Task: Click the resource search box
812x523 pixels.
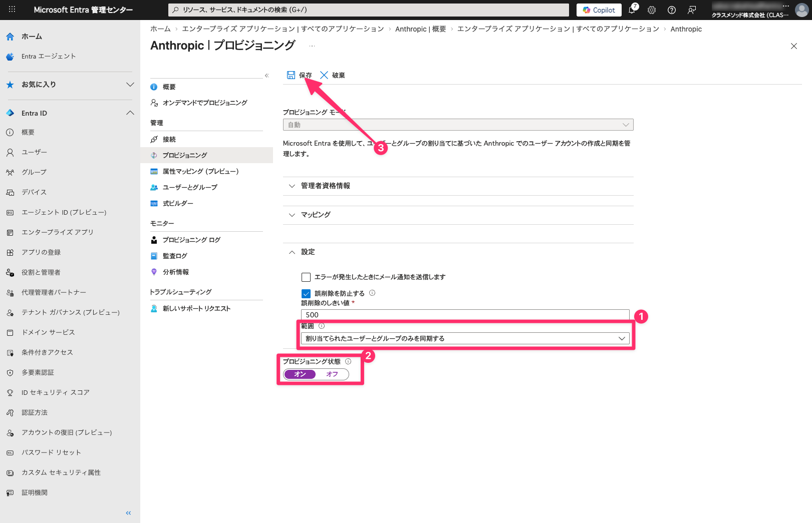Action: click(x=369, y=10)
